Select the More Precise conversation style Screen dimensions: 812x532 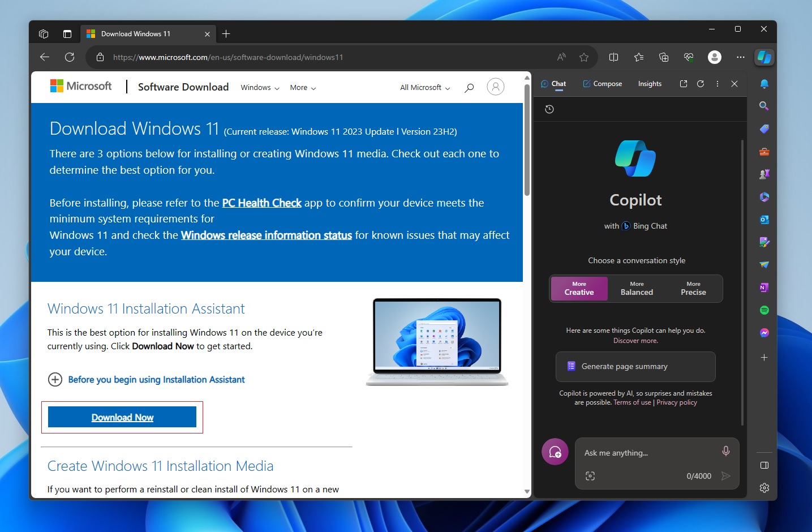693,289
